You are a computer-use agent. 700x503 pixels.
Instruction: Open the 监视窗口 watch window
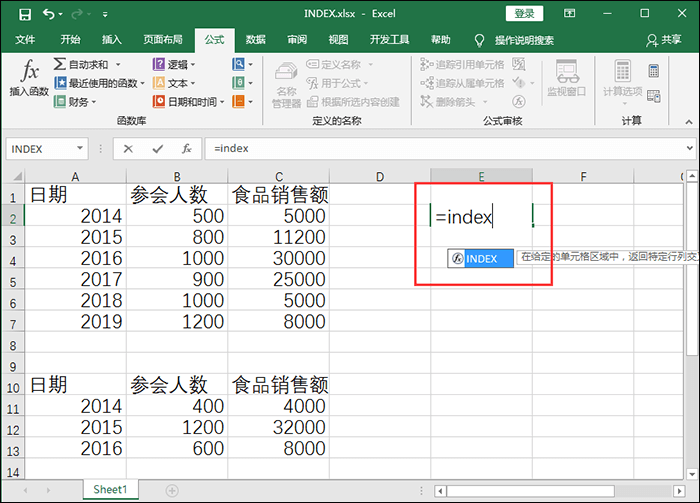coord(567,78)
